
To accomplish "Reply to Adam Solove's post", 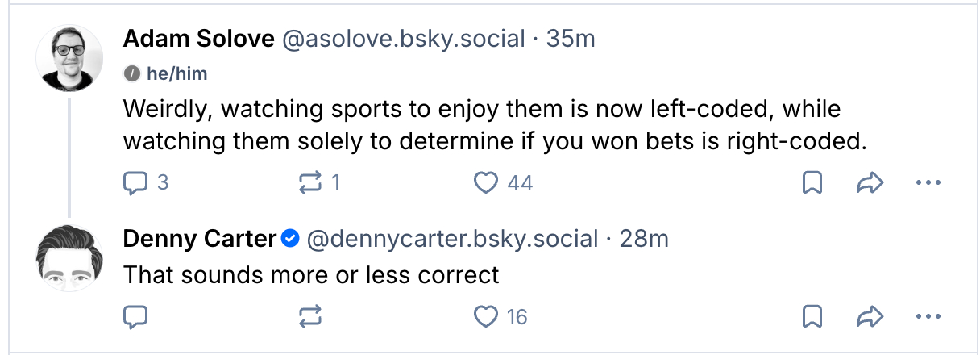I will tap(135, 184).
